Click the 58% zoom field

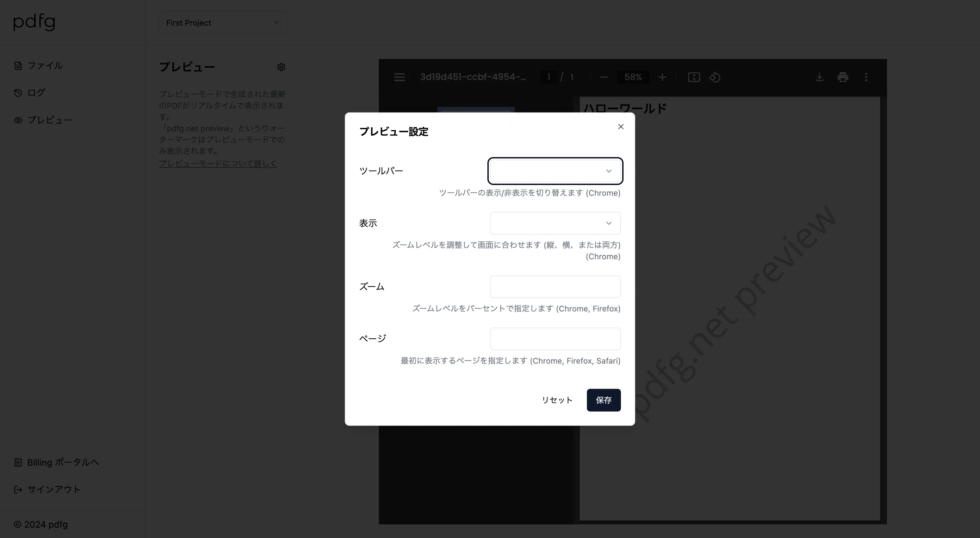(x=633, y=77)
